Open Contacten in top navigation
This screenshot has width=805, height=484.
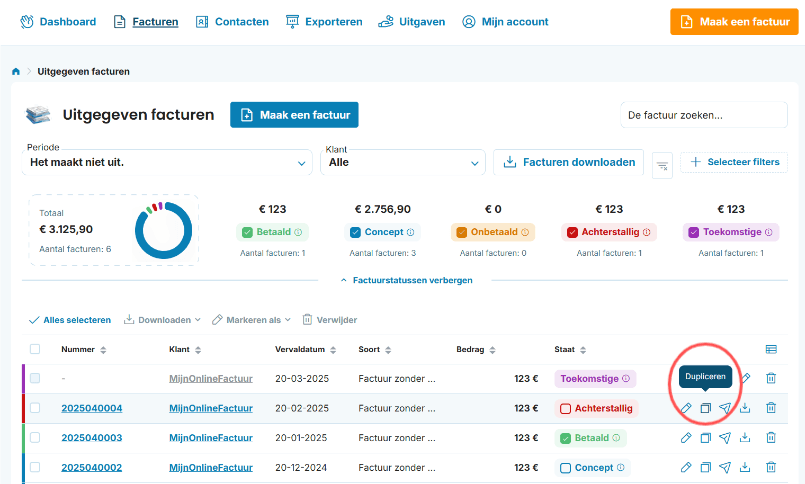(232, 22)
